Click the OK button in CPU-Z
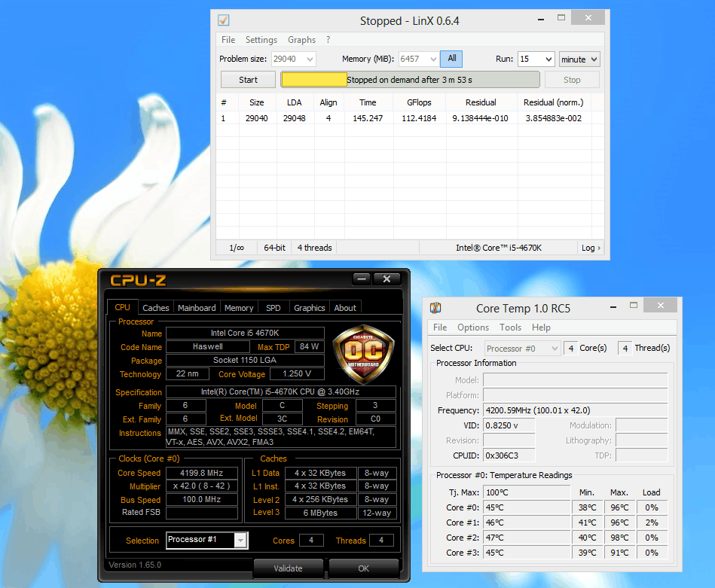The height and width of the screenshot is (588, 715). (363, 568)
